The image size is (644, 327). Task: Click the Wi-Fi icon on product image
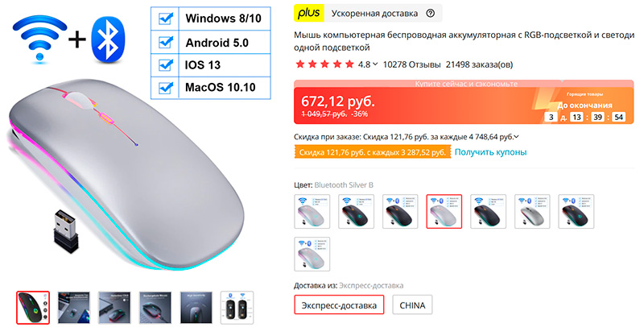[x=39, y=39]
